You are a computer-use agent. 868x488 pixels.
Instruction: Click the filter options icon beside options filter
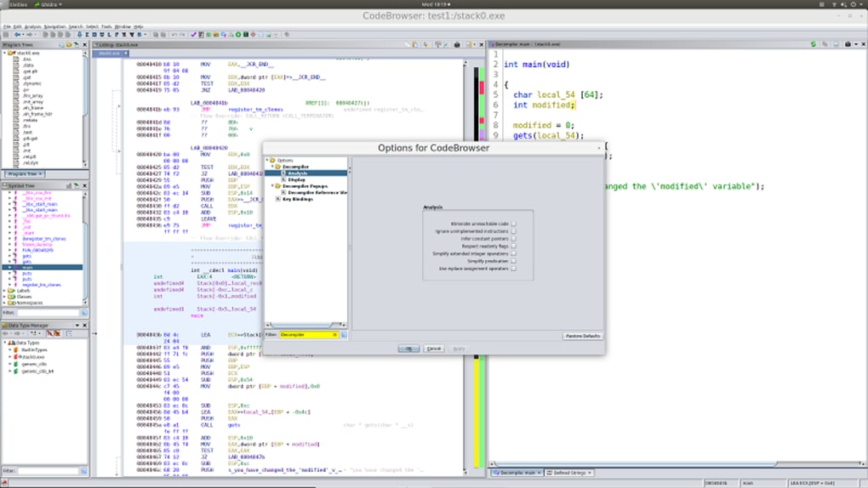point(344,335)
